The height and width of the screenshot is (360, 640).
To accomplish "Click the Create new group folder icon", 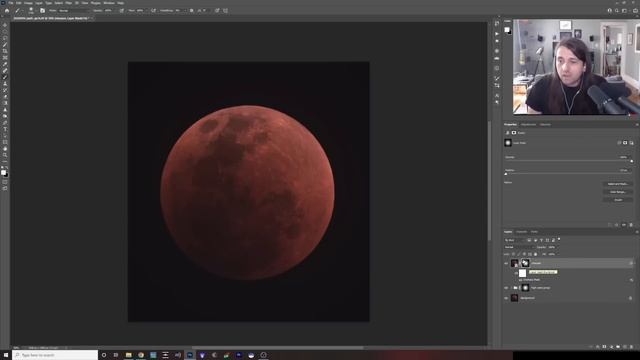I will (x=618, y=347).
